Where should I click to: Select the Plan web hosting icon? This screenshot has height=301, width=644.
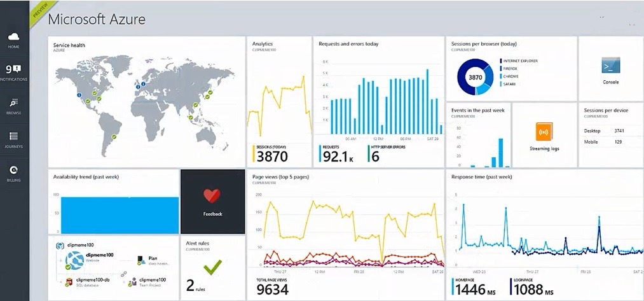(141, 260)
